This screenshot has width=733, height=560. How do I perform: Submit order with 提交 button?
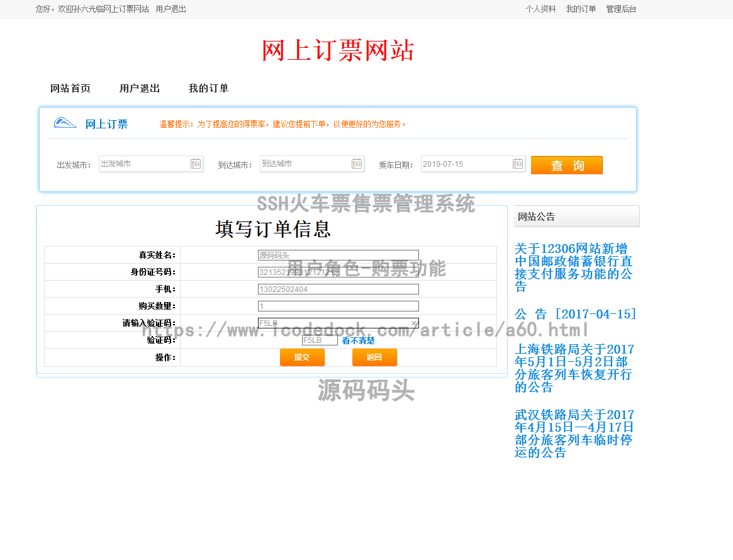[x=302, y=357]
